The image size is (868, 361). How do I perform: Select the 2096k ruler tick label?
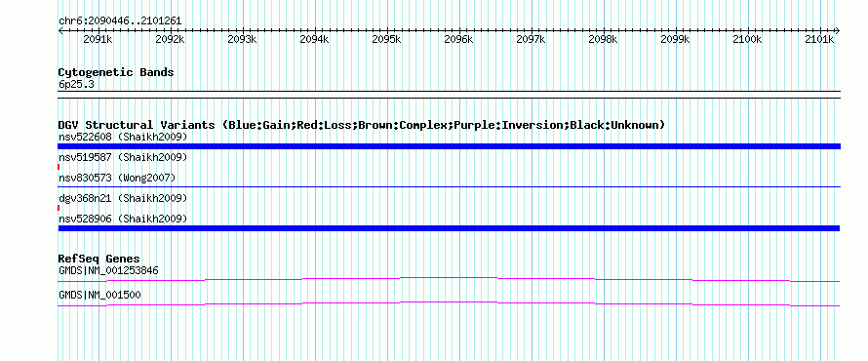point(459,40)
